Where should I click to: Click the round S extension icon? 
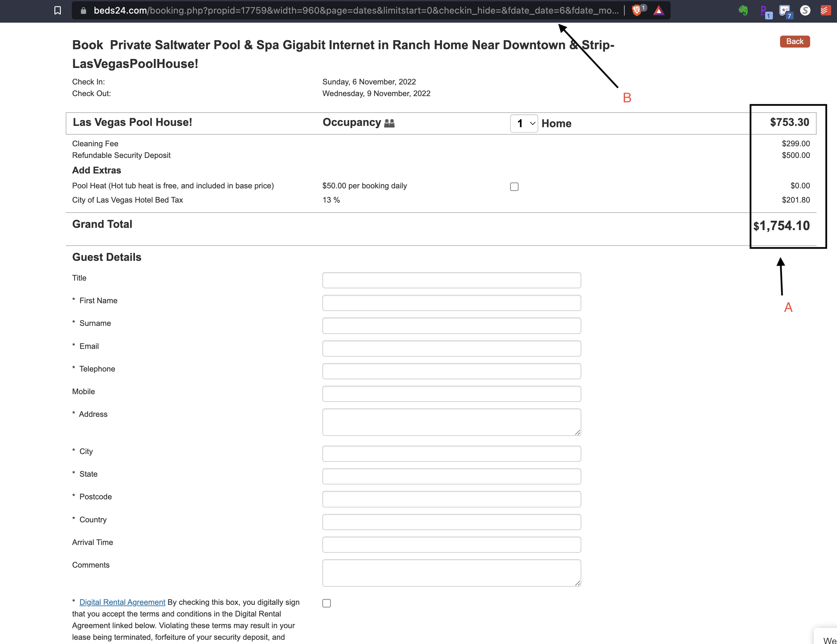(x=805, y=10)
